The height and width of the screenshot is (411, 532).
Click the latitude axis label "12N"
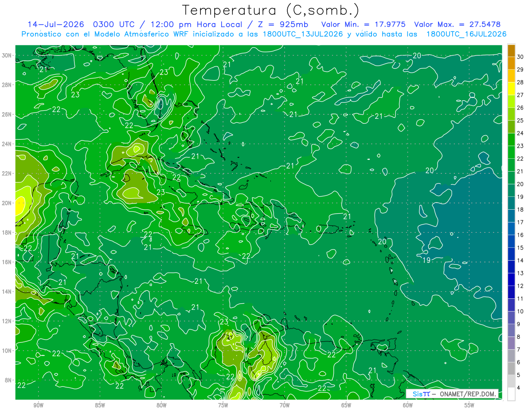[7, 321]
